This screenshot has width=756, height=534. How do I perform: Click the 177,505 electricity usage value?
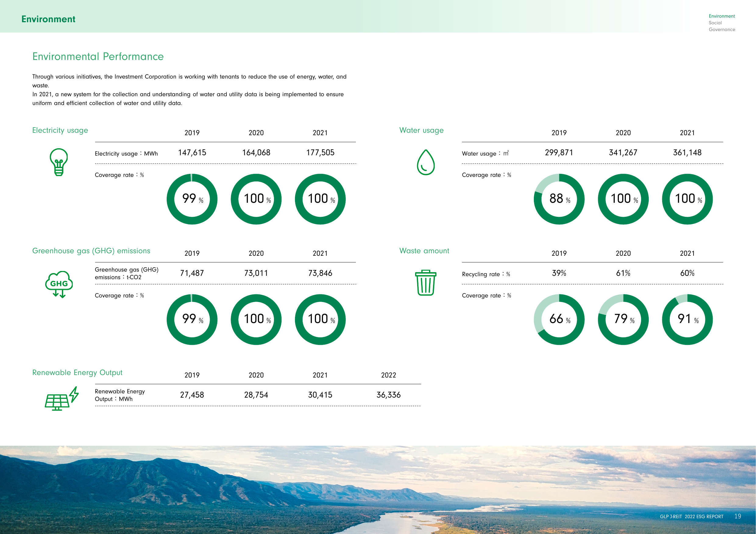click(320, 153)
